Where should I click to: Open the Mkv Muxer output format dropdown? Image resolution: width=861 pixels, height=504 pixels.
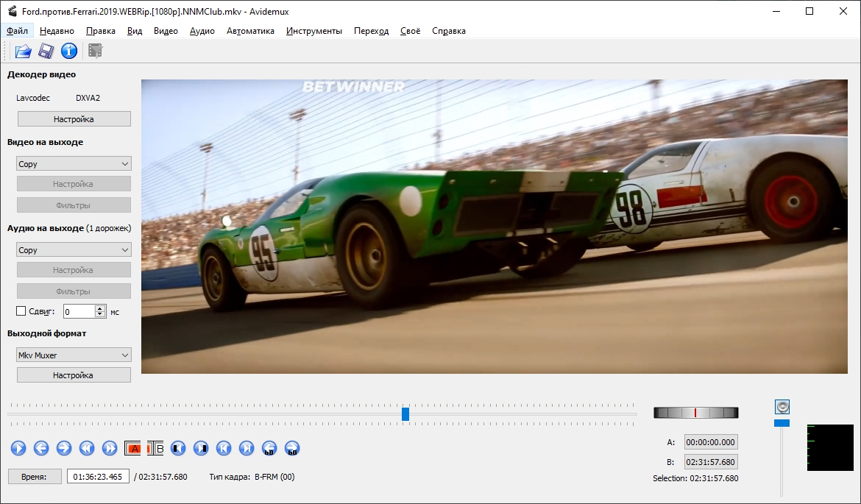[x=74, y=355]
